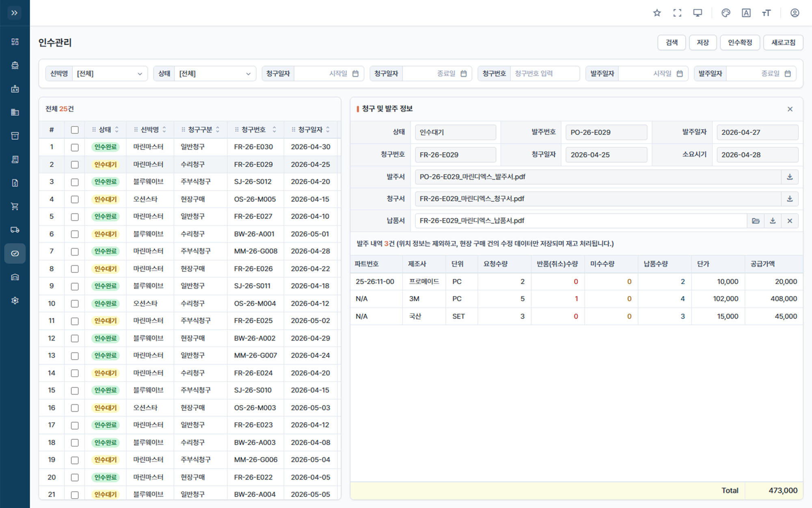Screen dimensions: 812x508
Task: Open folder icon for 납품서 file
Action: pyautogui.click(x=756, y=221)
